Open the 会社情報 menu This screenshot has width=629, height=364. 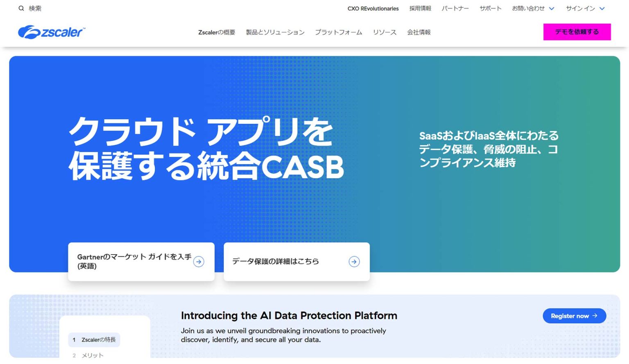coord(419,32)
